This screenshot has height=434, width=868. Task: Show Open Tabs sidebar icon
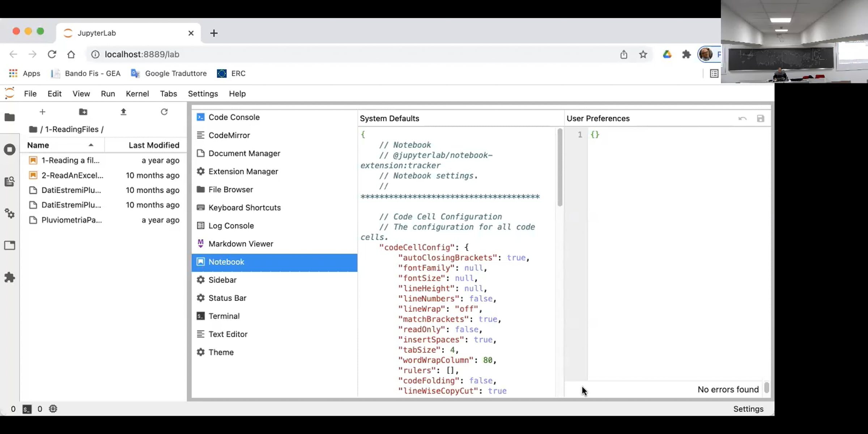10,246
